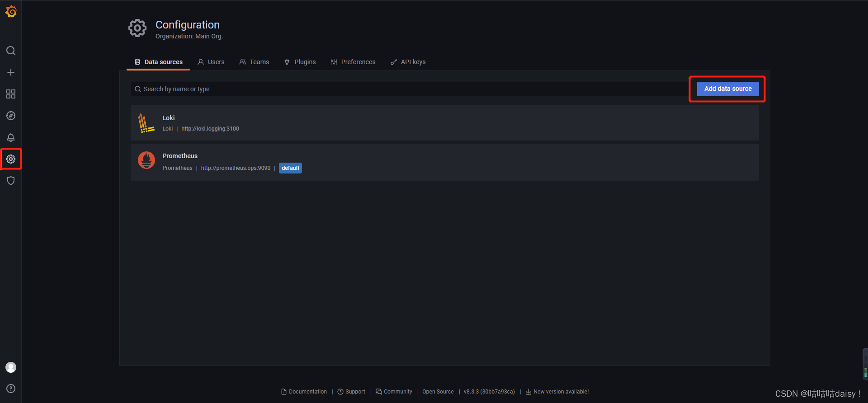868x403 pixels.
Task: Click the Create plus icon in sidebar
Action: click(x=11, y=72)
